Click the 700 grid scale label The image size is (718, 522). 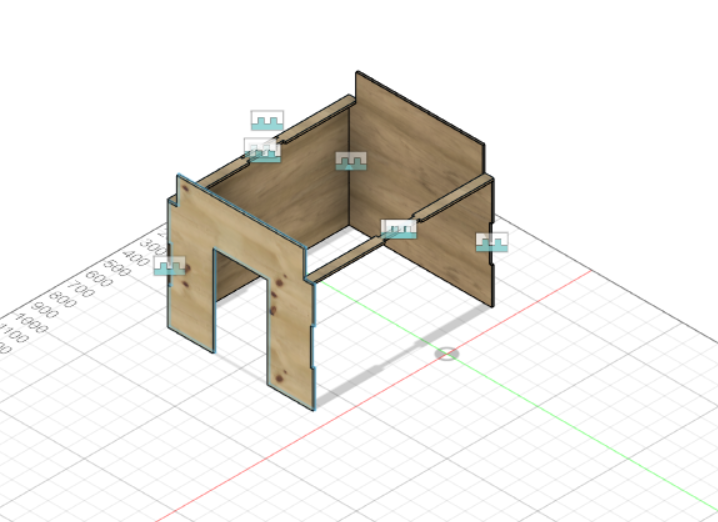[81, 289]
